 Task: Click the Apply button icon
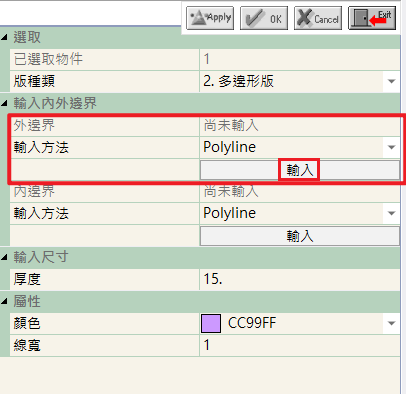point(210,18)
